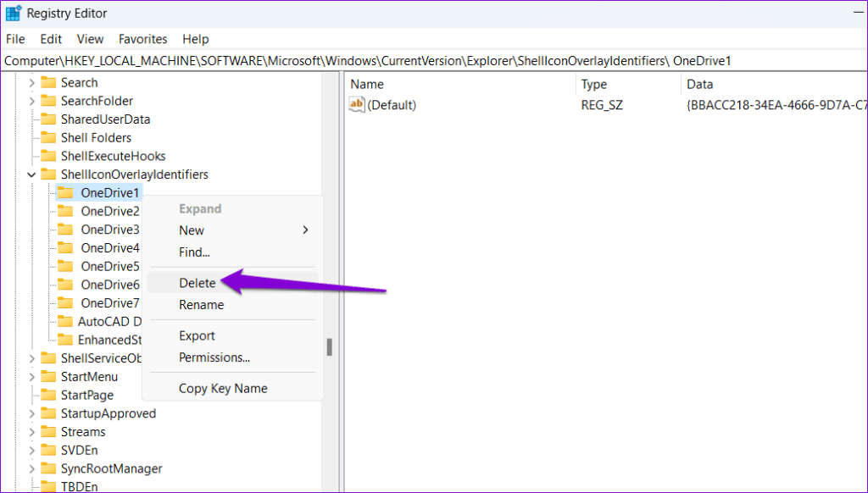Click the OneDrive7 folder icon
The image size is (868, 493).
pyautogui.click(x=65, y=302)
